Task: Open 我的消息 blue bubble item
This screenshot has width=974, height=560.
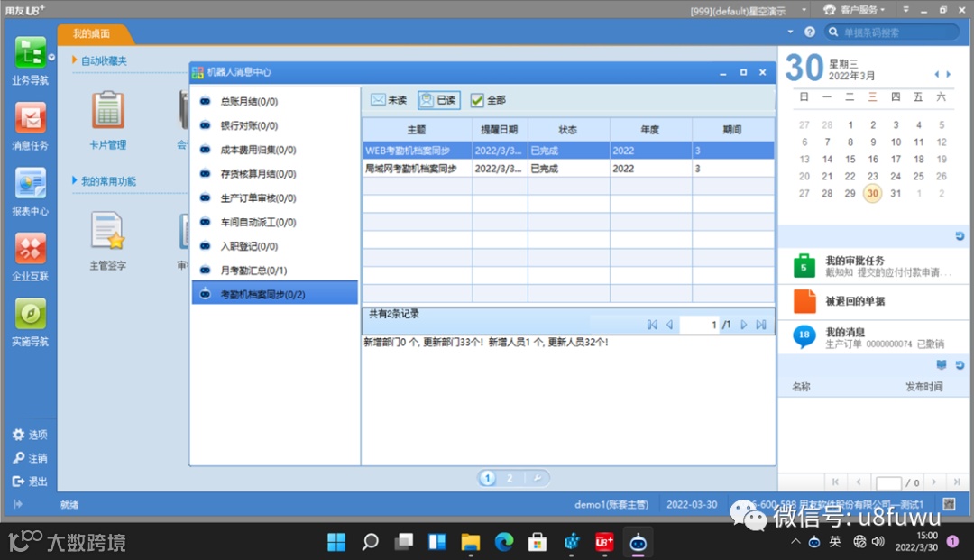Action: pyautogui.click(x=873, y=337)
